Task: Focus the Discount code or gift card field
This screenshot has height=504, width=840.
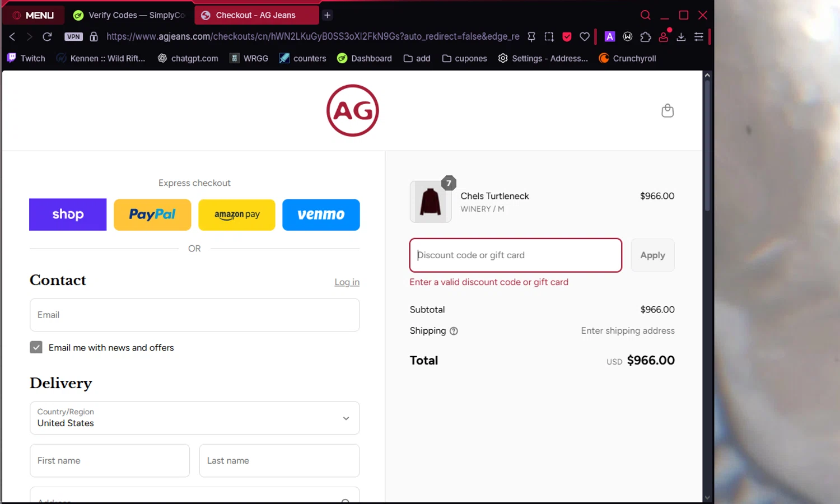Action: (x=516, y=255)
